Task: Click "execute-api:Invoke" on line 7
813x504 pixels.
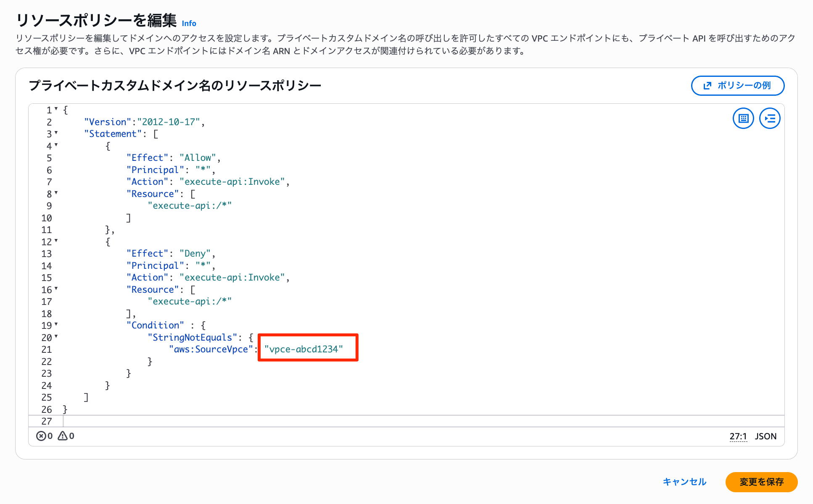Action: (232, 181)
